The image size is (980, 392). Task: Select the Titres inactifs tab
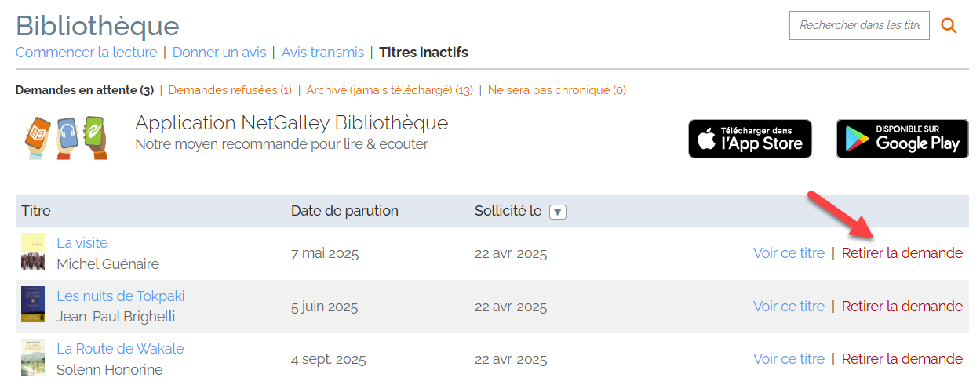(423, 53)
